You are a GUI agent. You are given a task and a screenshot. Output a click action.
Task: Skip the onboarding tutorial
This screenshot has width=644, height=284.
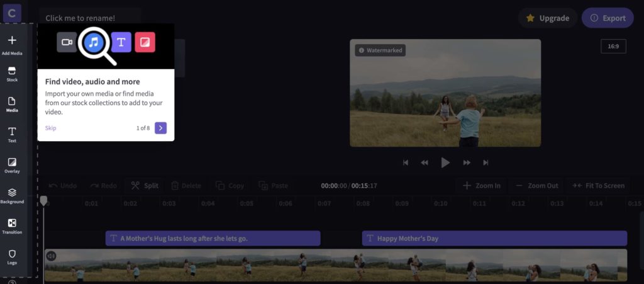[x=50, y=128]
